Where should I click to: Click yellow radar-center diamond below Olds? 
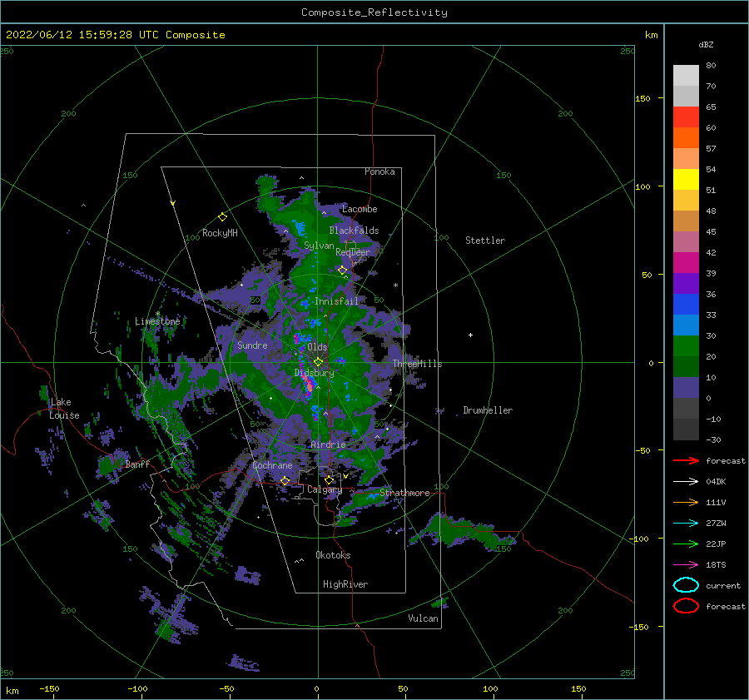pyautogui.click(x=318, y=362)
